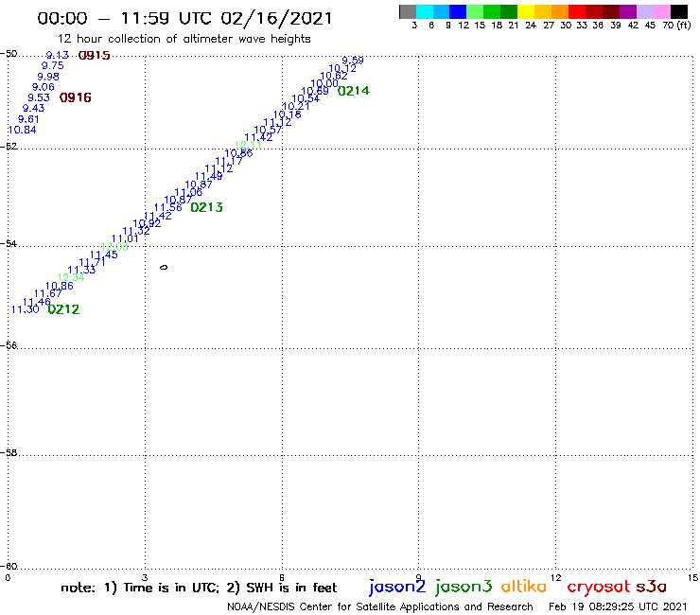The width and height of the screenshot is (700, 615).
Task: Click the timestamp 'Feb 19 08:29:25 UTC 2021'
Action: [x=618, y=606]
